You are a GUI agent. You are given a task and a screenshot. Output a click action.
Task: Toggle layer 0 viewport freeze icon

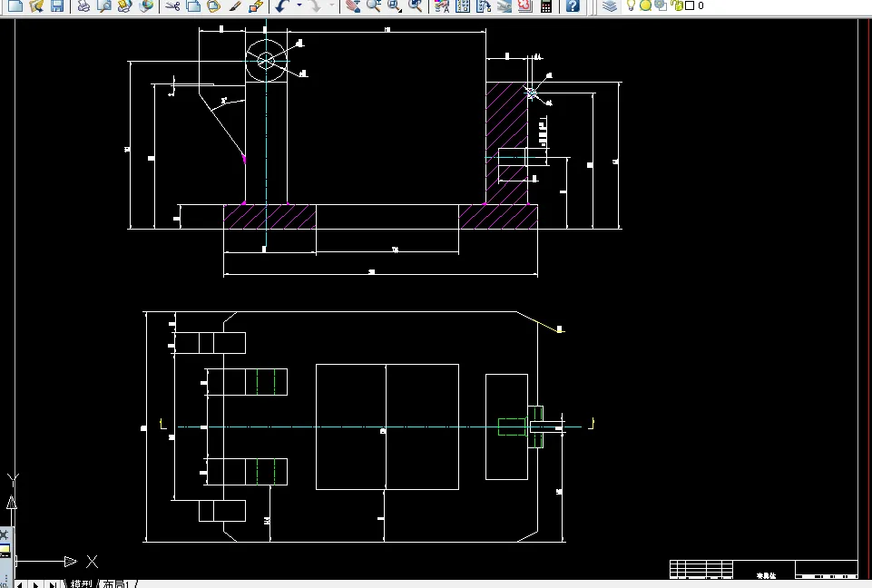[x=661, y=5]
